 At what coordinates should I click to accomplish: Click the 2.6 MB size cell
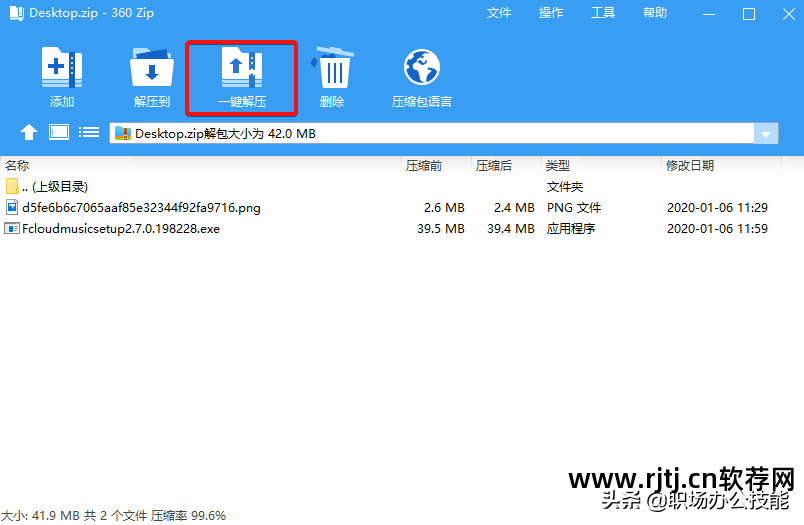[x=444, y=208]
